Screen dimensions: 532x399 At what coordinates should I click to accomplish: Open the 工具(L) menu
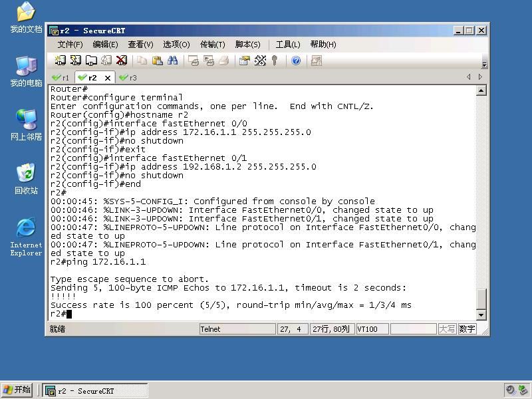click(288, 45)
